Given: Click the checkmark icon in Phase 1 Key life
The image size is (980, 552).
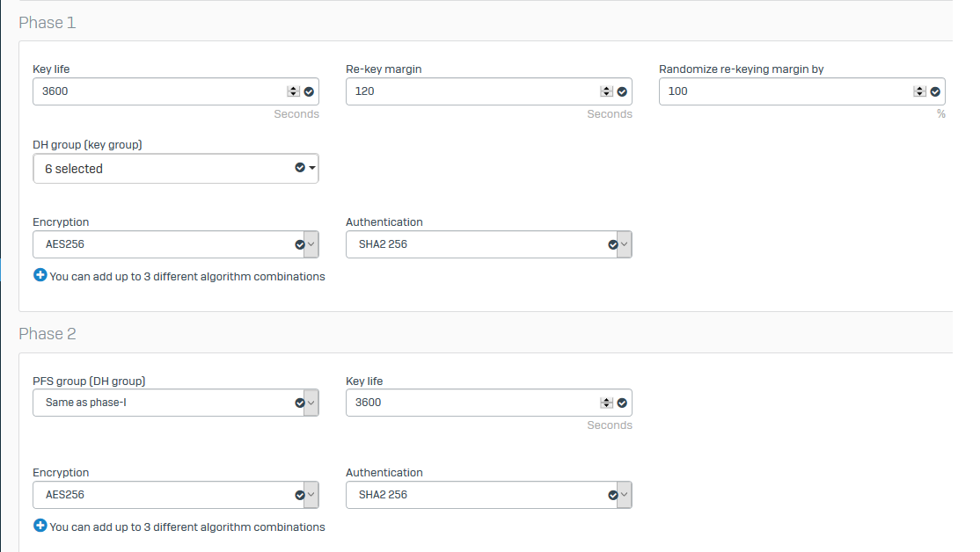Looking at the screenshot, I should click(309, 91).
